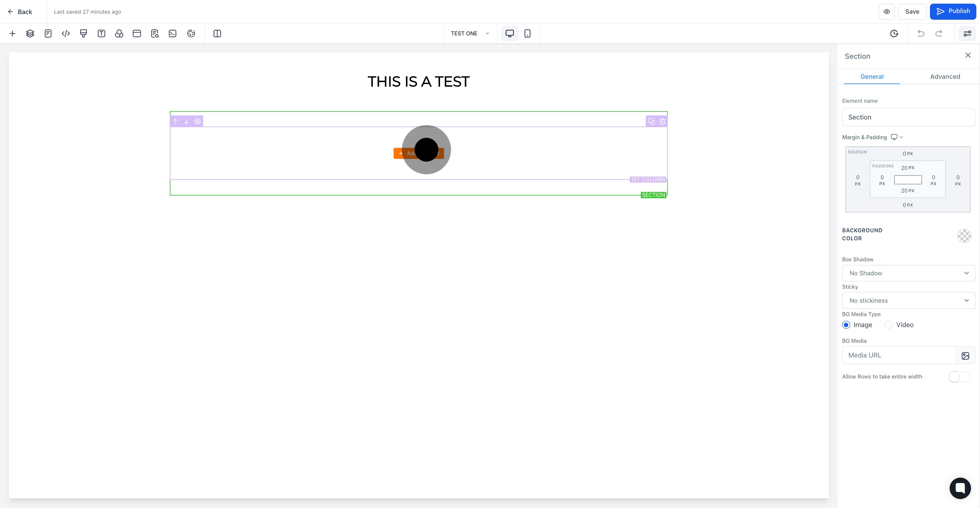Open the typography T icon
Image resolution: width=980 pixels, height=508 pixels.
[x=101, y=33]
